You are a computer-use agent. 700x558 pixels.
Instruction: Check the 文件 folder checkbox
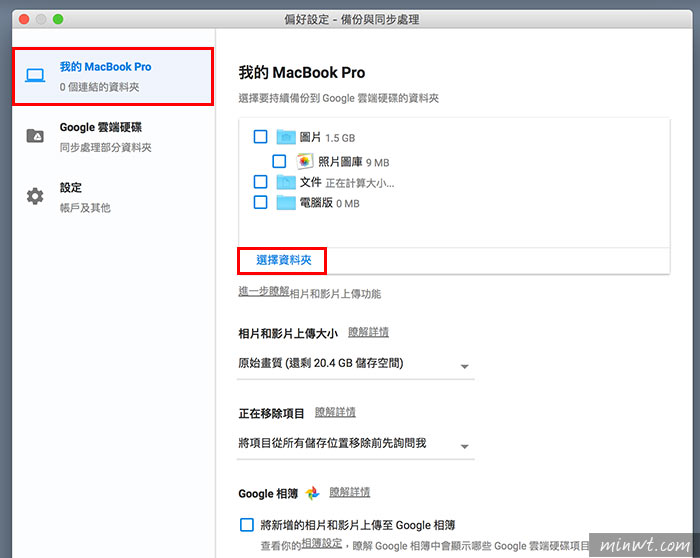click(260, 182)
